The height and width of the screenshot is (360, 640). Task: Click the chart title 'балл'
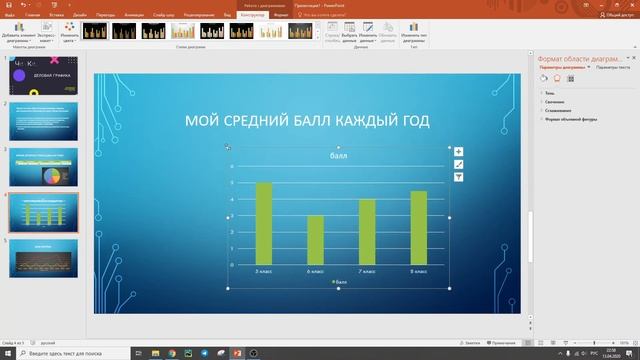(338, 156)
